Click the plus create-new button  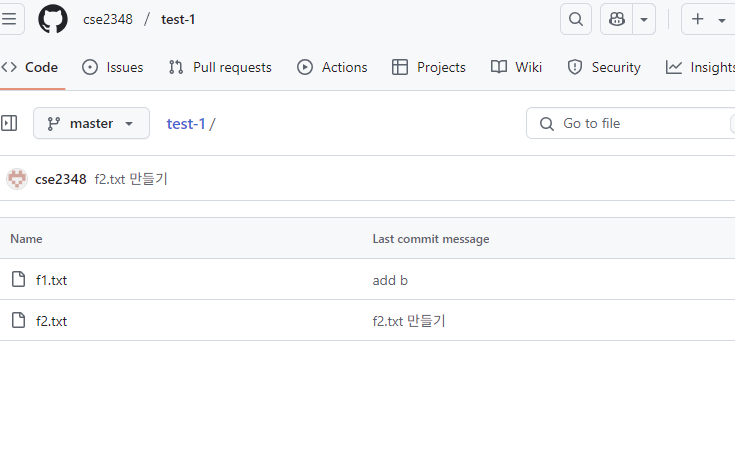tap(698, 19)
